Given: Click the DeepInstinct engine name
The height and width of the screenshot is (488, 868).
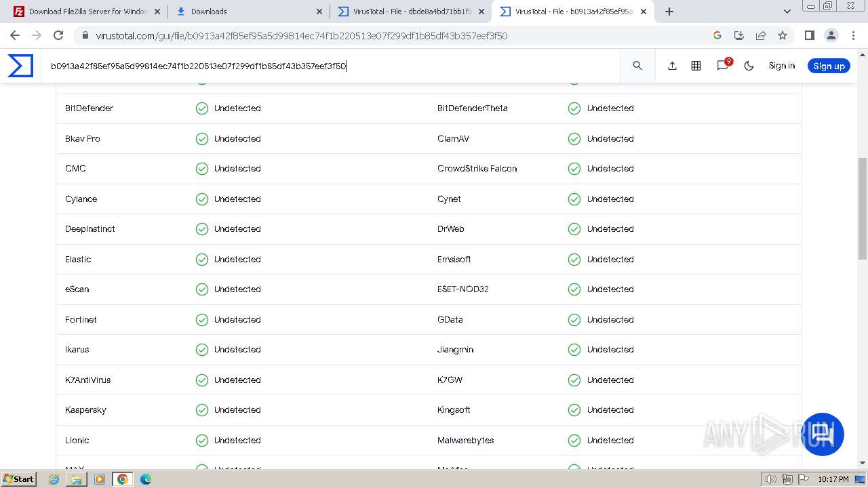Looking at the screenshot, I should pos(90,229).
